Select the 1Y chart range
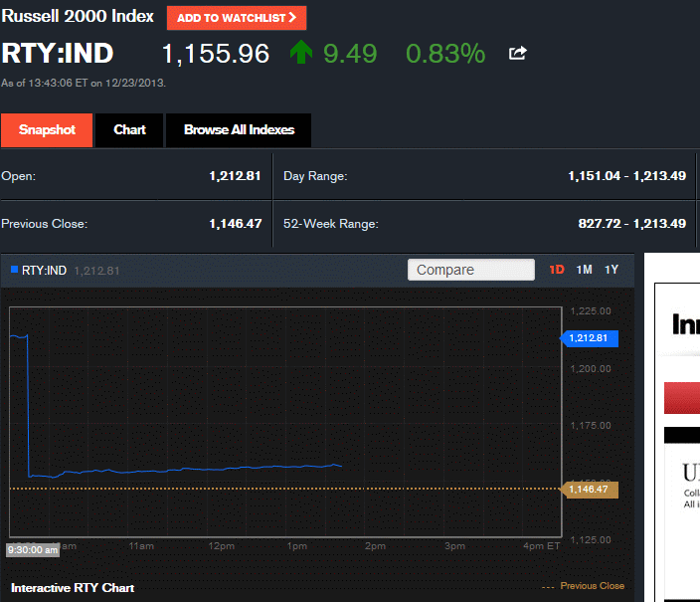 point(612,270)
